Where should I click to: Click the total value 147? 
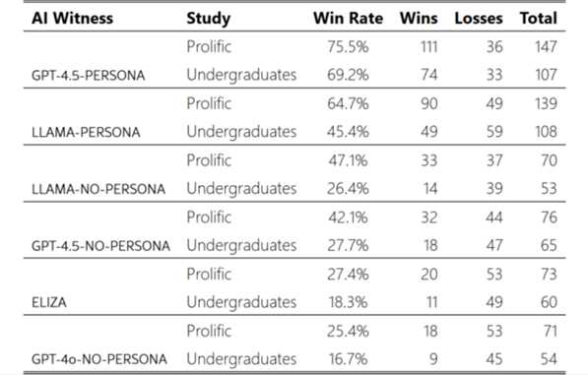546,47
